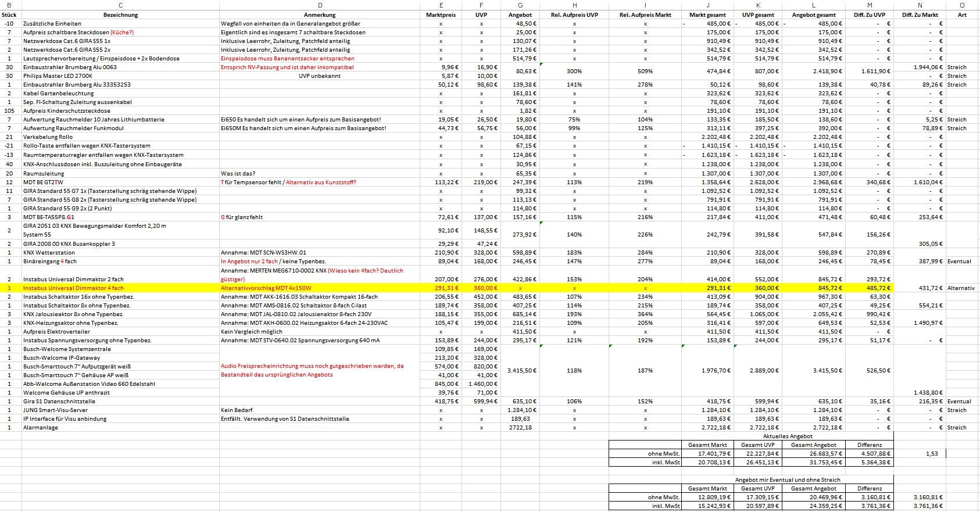Select column D header letter

click(320, 5)
